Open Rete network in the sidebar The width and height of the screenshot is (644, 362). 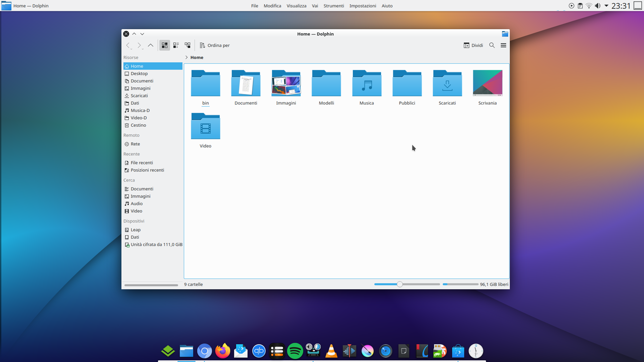pos(152,144)
